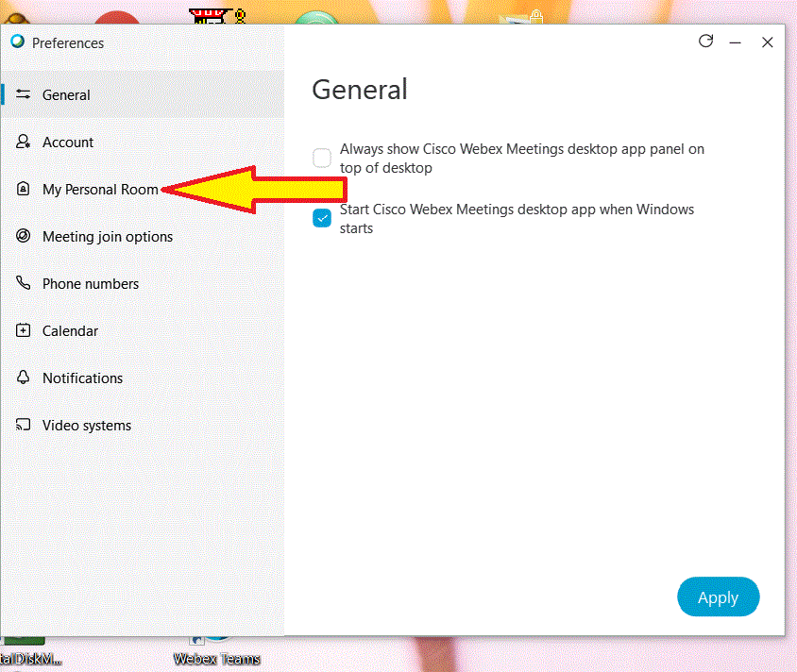
Task: Open the General preferences tab
Action: (143, 94)
